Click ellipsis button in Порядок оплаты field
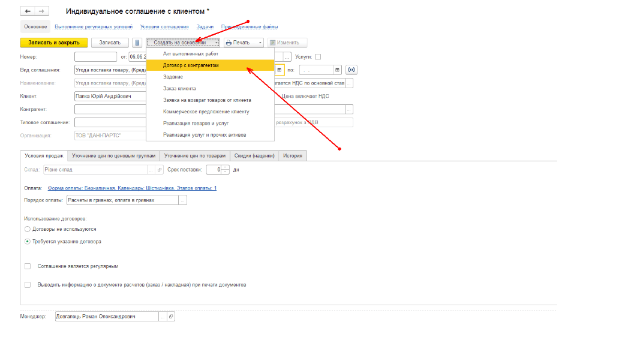Viewport: 619px width, 364px height. point(182,200)
